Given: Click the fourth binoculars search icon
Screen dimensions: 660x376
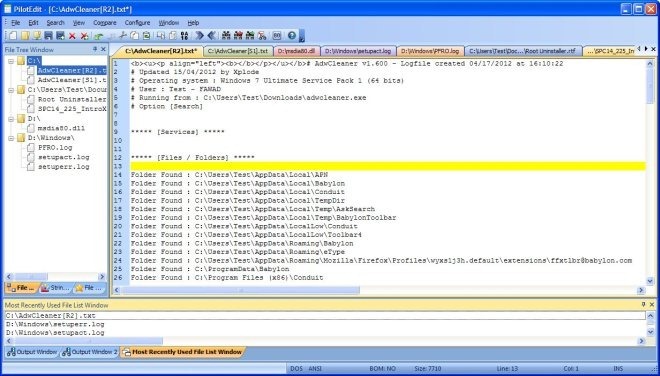Looking at the screenshot, I should point(262,35).
